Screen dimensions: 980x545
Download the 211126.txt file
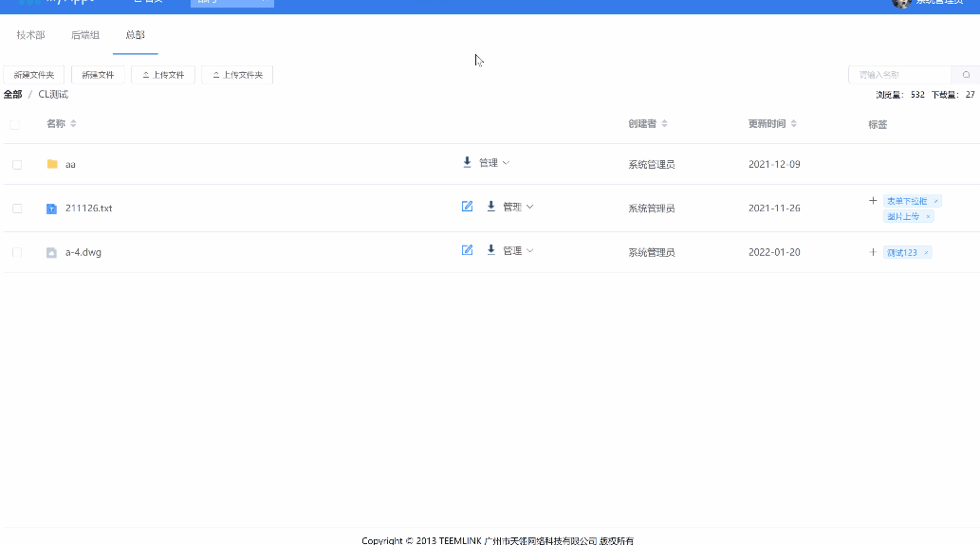click(490, 207)
